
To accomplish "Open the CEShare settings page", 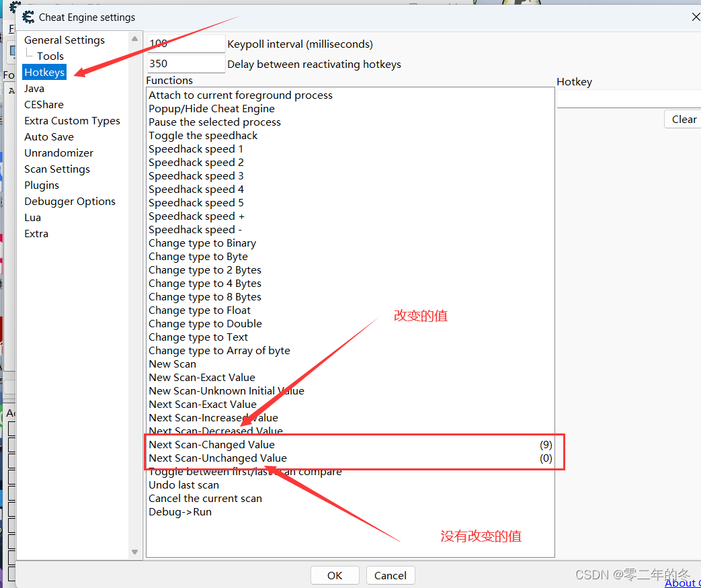I will 44,104.
